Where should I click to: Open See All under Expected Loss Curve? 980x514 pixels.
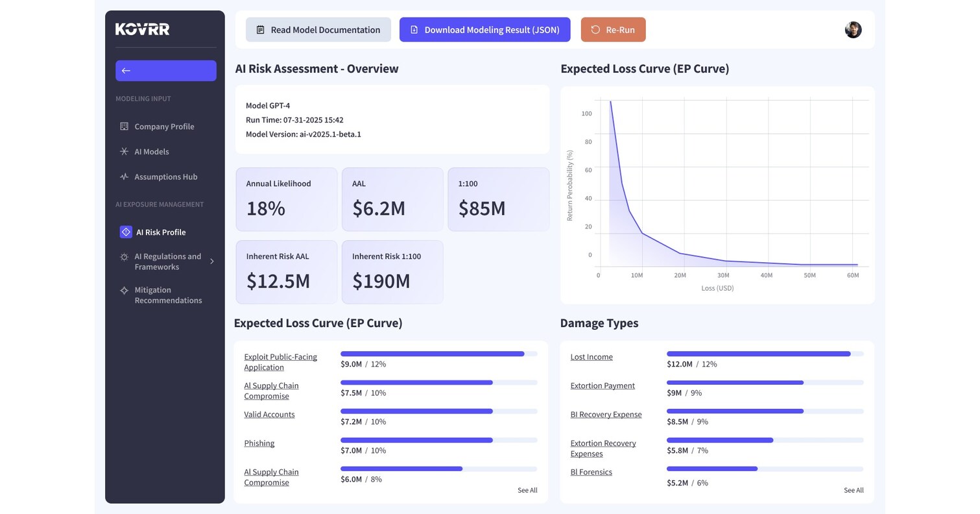(x=527, y=490)
